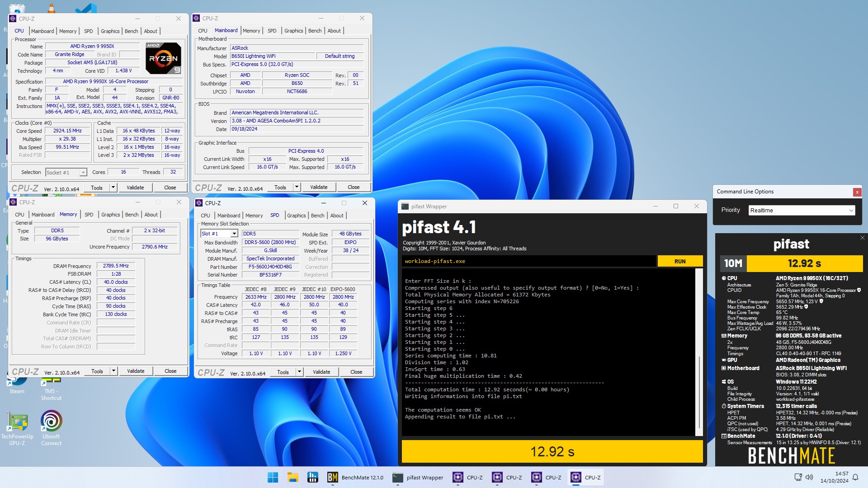Expand Tools arrow in Mainboard window
Screen dimensions: 868x488
point(297,187)
